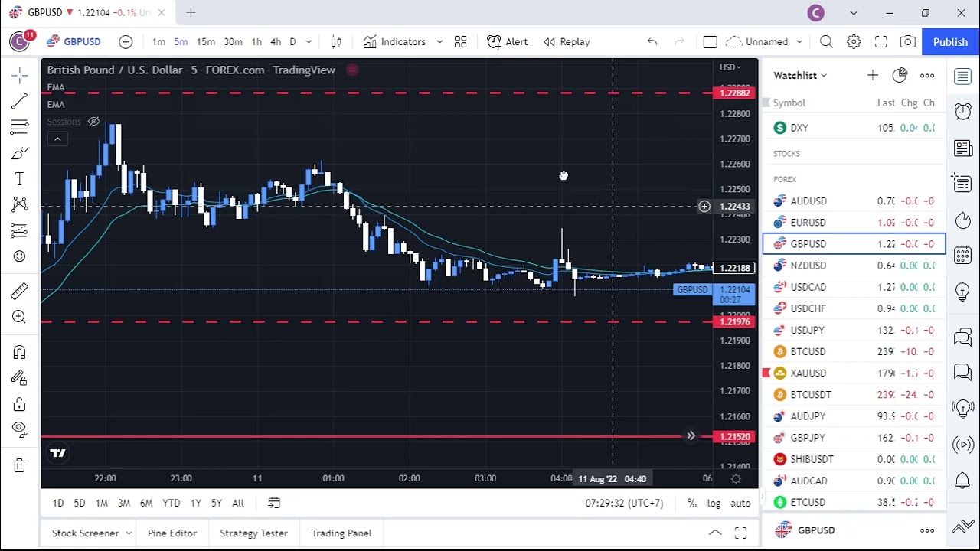Select the ruler measure tool

(20, 291)
